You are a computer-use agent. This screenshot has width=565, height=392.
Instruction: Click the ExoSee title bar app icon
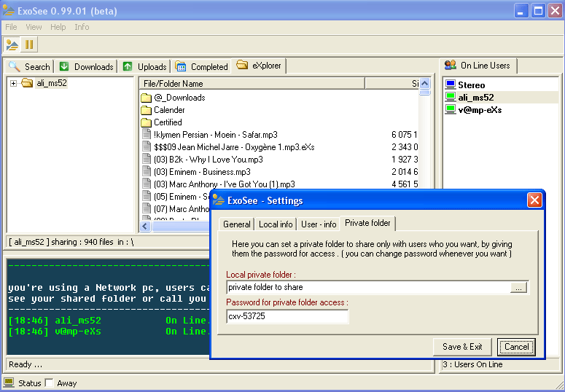pyautogui.click(x=9, y=10)
